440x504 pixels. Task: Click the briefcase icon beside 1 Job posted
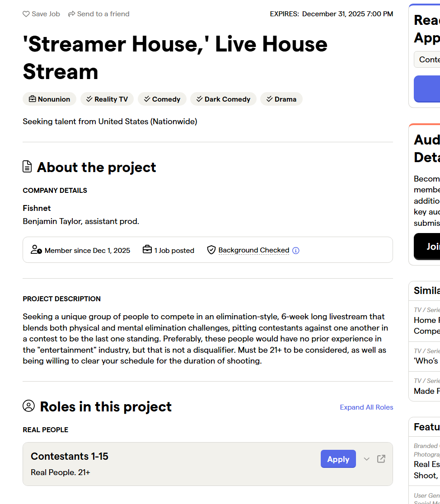click(147, 249)
